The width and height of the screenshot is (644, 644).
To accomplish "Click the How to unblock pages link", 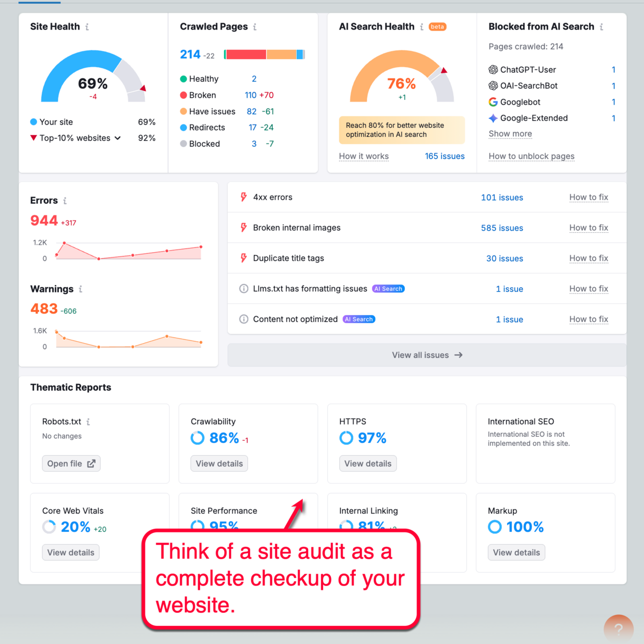I will click(531, 156).
